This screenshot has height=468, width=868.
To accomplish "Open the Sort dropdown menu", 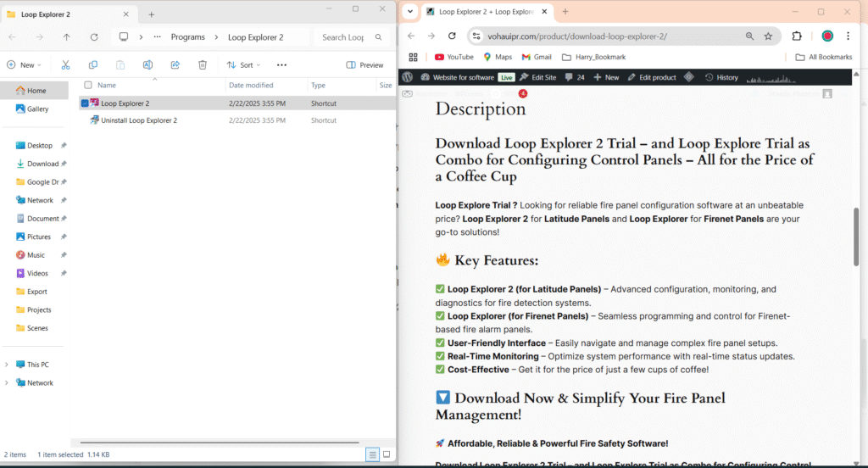I will point(244,64).
